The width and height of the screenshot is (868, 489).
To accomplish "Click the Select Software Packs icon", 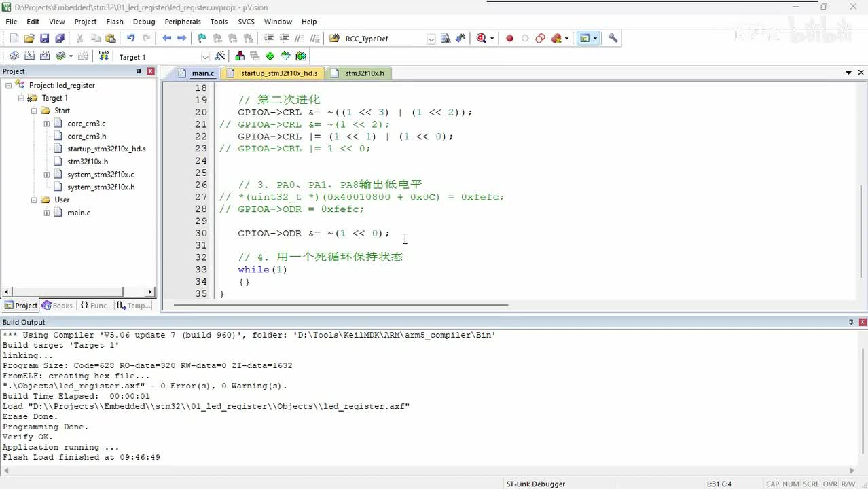I will (285, 56).
